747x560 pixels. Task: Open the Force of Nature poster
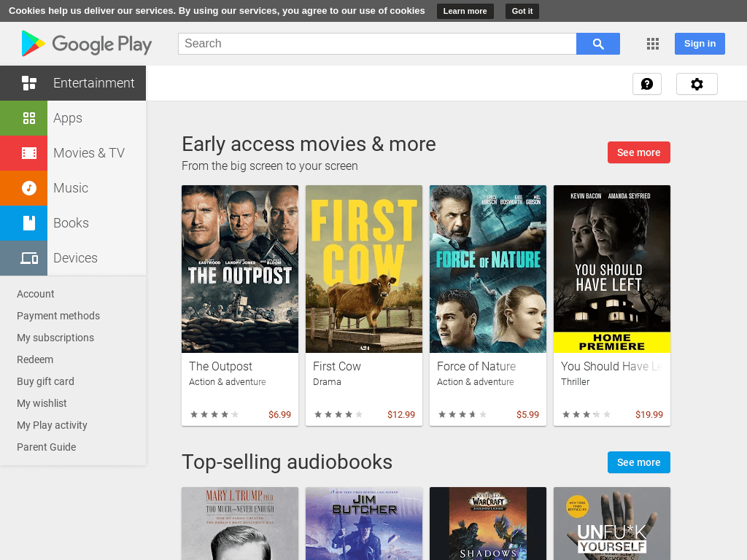[488, 269]
